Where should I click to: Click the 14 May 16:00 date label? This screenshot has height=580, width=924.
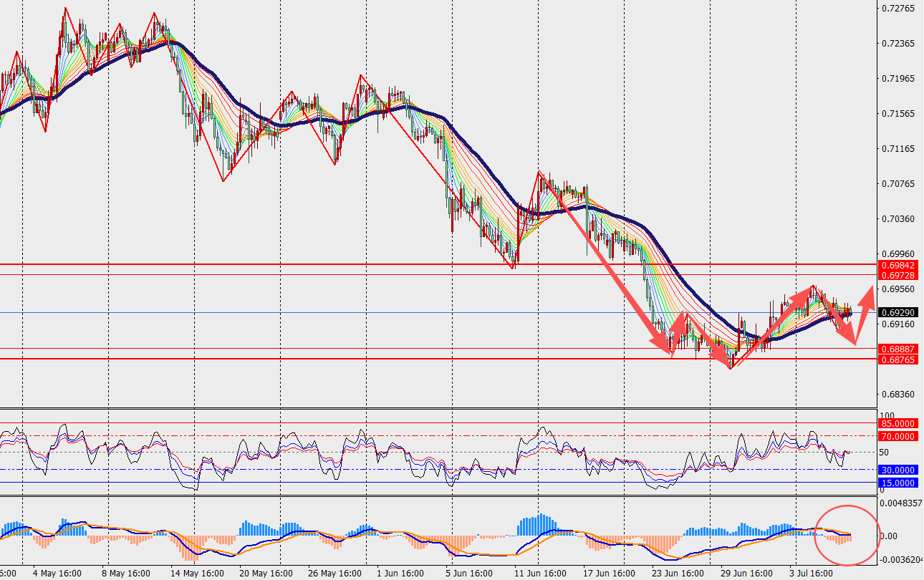click(x=197, y=574)
